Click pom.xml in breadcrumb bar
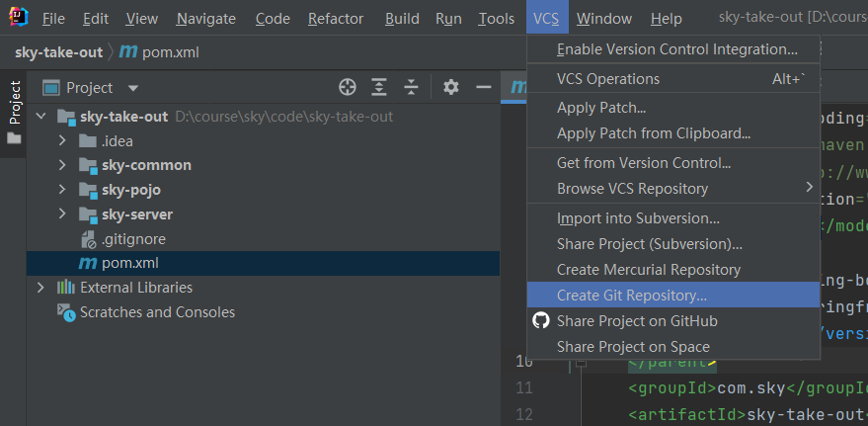This screenshot has height=426, width=868. pos(171,52)
